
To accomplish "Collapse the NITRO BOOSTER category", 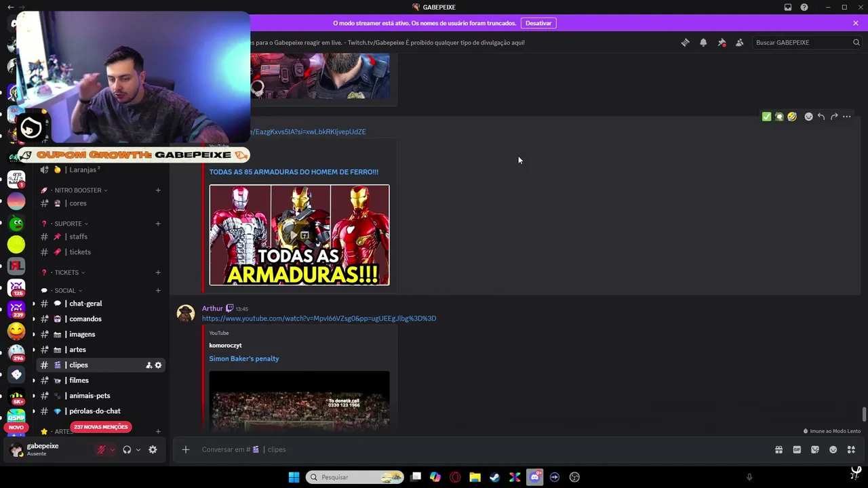I will point(78,190).
